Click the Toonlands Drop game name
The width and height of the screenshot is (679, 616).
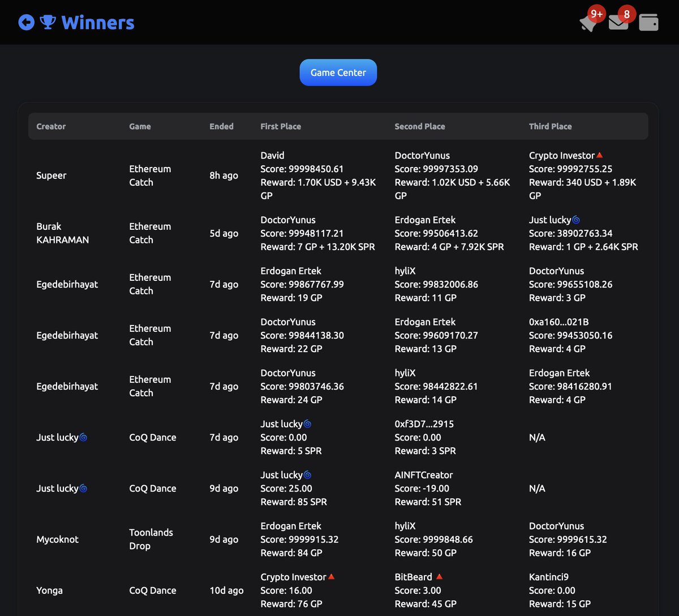(151, 539)
